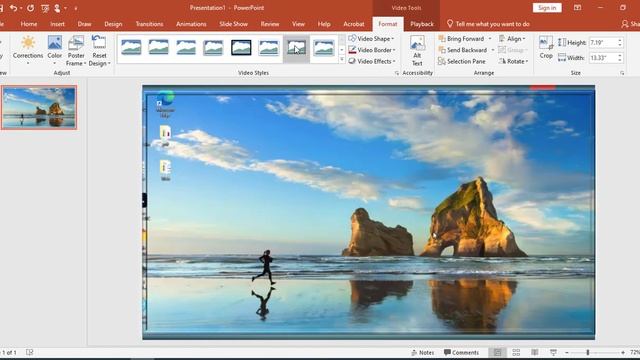Adjust the zoom slider handle
The height and width of the screenshot is (360, 640).
588,353
